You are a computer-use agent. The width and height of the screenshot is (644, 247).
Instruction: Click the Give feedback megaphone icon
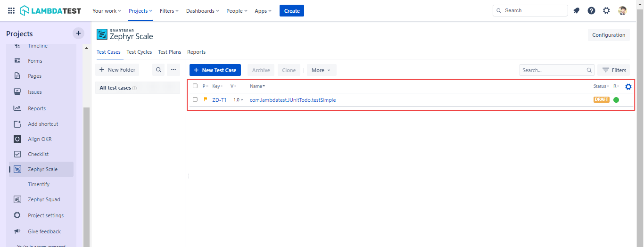17,231
